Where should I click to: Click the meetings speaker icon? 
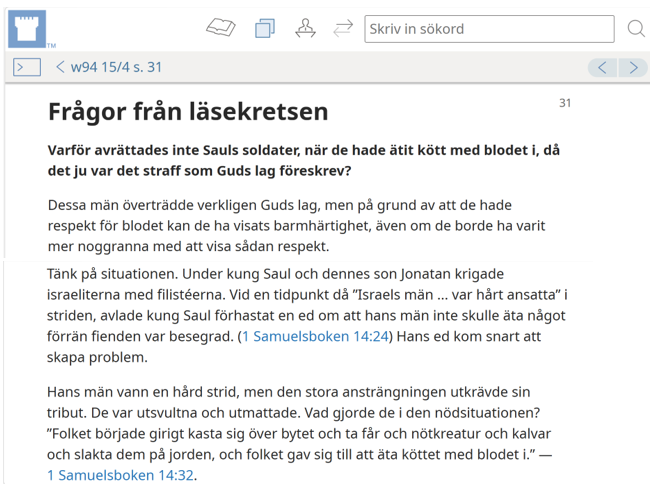pyautogui.click(x=305, y=28)
